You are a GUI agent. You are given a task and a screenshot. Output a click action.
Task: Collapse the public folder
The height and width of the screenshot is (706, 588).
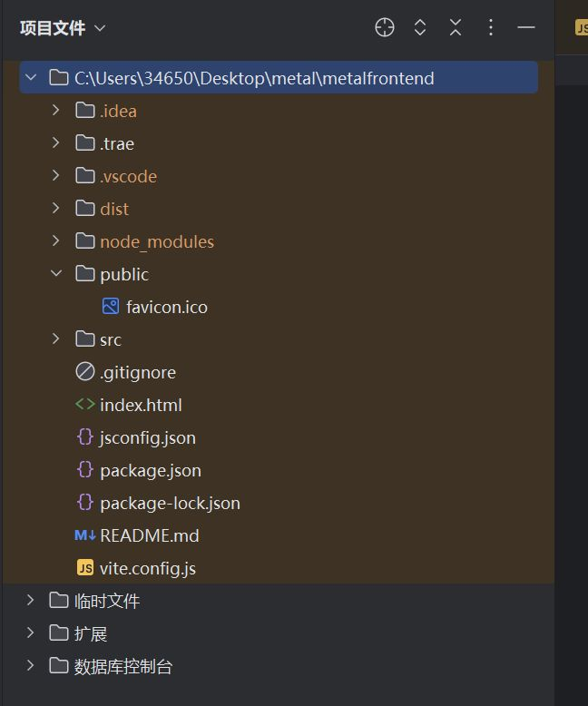pos(56,273)
